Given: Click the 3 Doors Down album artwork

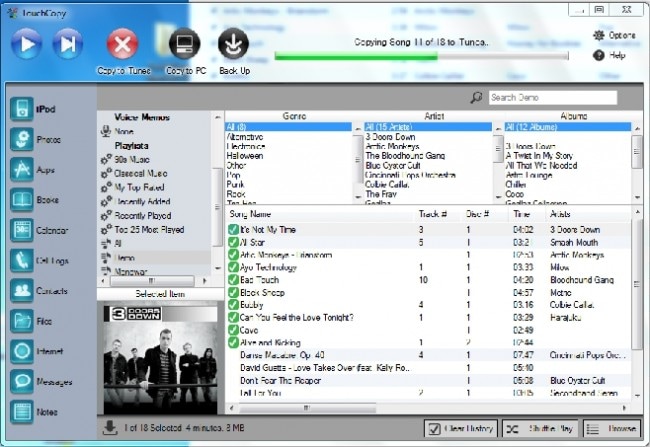Looking at the screenshot, I should (160, 358).
